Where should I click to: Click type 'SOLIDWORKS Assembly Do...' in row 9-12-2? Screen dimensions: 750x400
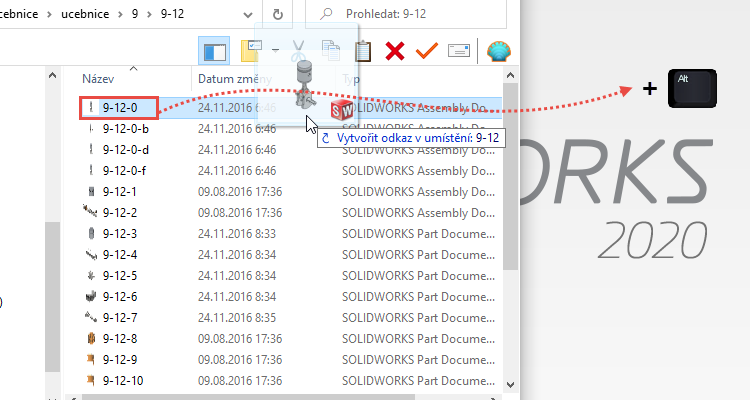point(419,213)
